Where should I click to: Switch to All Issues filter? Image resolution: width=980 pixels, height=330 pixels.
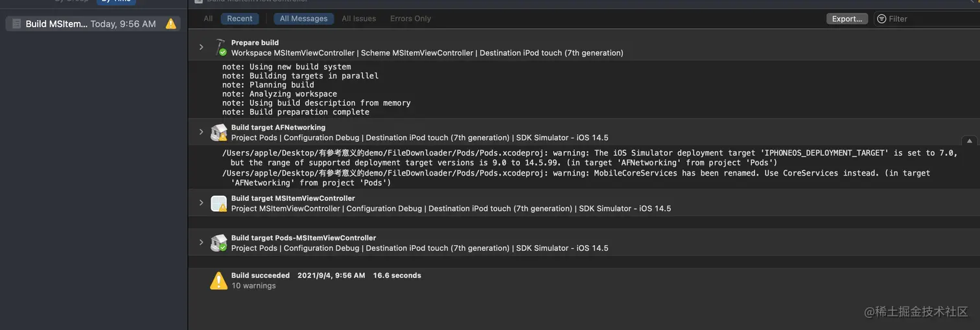tap(359, 19)
